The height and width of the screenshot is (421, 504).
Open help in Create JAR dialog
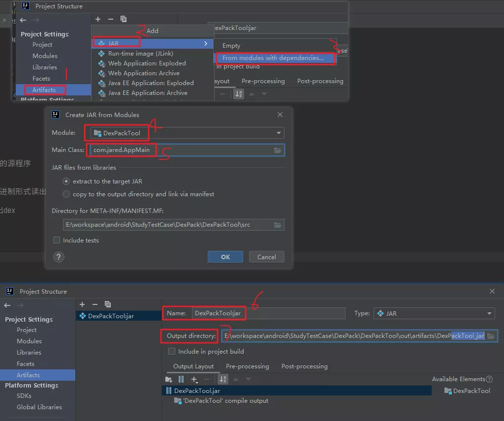59,257
